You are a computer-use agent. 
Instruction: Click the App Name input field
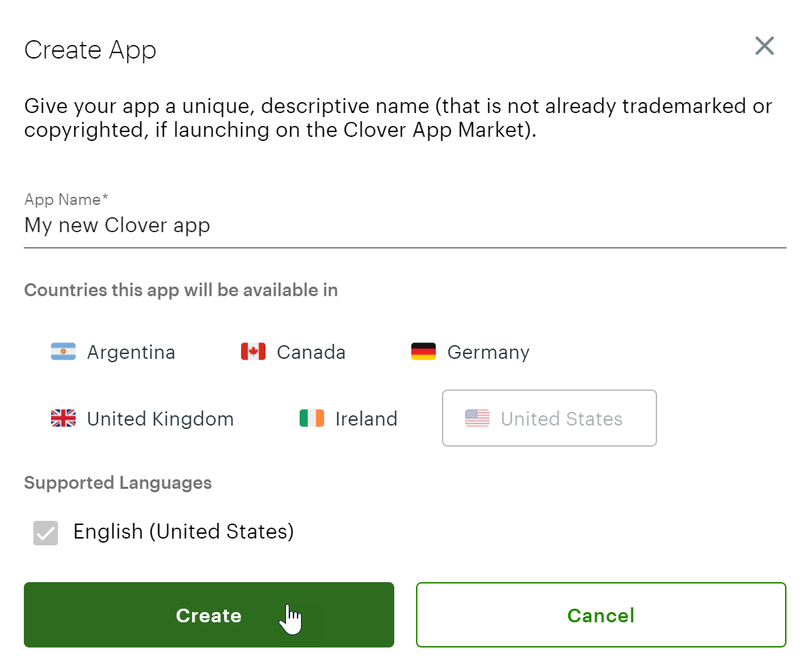click(x=405, y=225)
